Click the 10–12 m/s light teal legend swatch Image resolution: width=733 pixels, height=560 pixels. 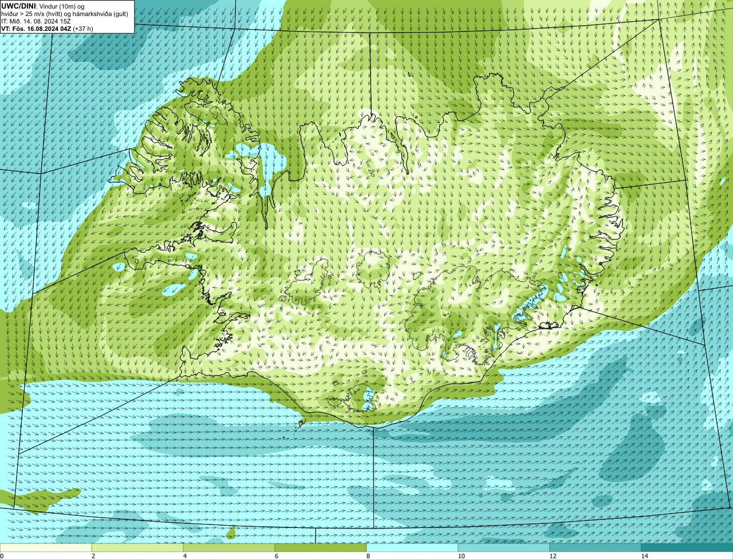tap(504, 547)
